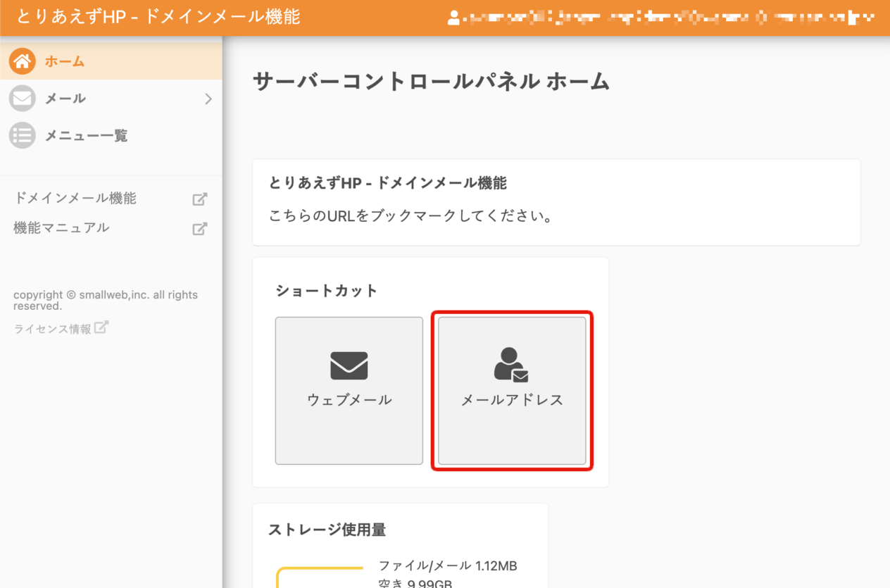
Task: Open the ライセンス情報 link text
Action: (52, 329)
